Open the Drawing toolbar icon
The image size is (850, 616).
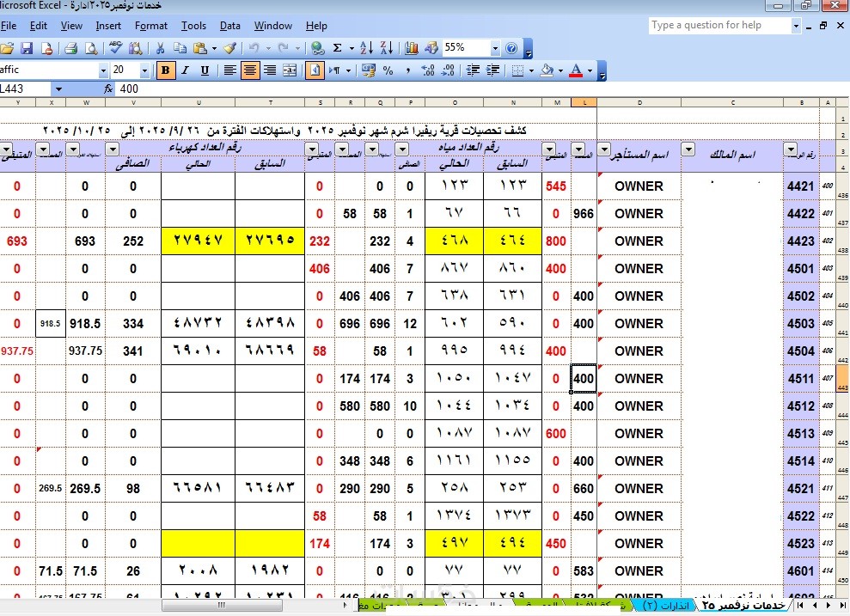431,48
